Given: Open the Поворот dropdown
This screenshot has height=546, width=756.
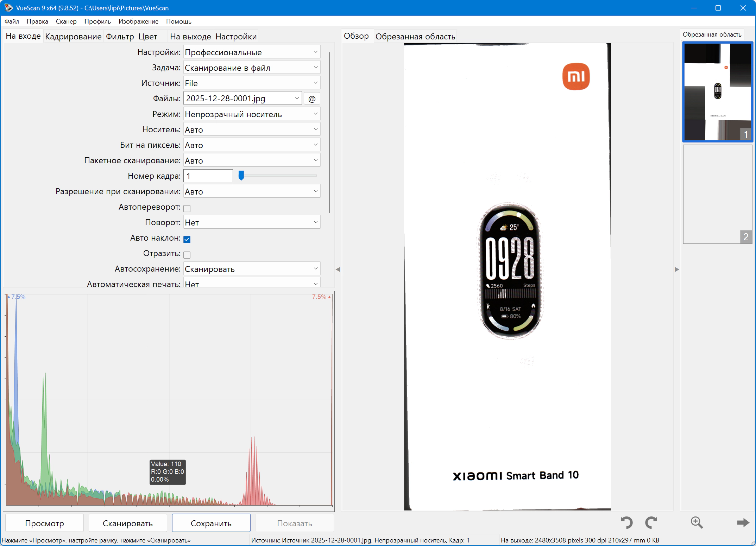Looking at the screenshot, I should point(252,223).
